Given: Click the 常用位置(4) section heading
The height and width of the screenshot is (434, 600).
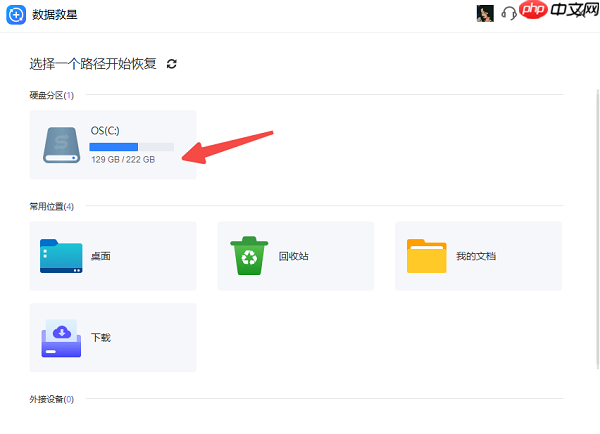Looking at the screenshot, I should [x=52, y=207].
